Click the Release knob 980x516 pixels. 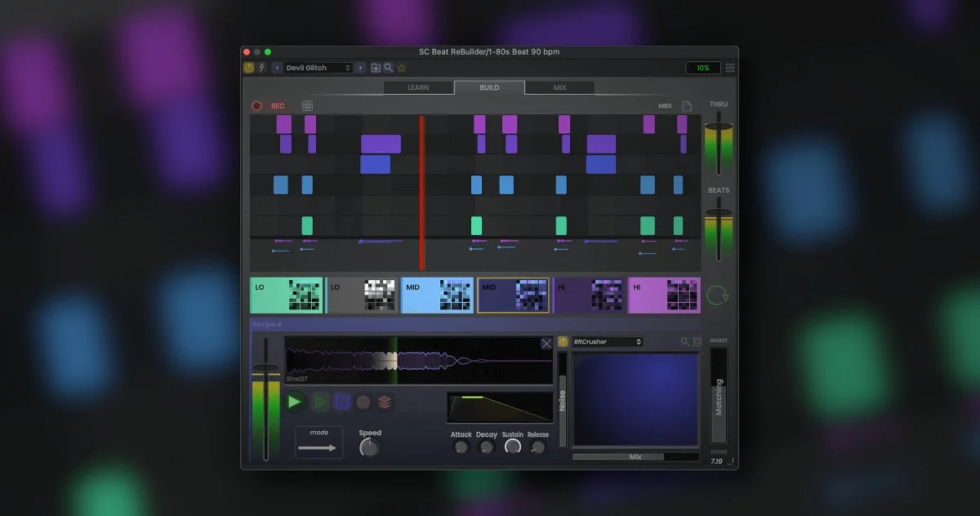click(x=538, y=447)
